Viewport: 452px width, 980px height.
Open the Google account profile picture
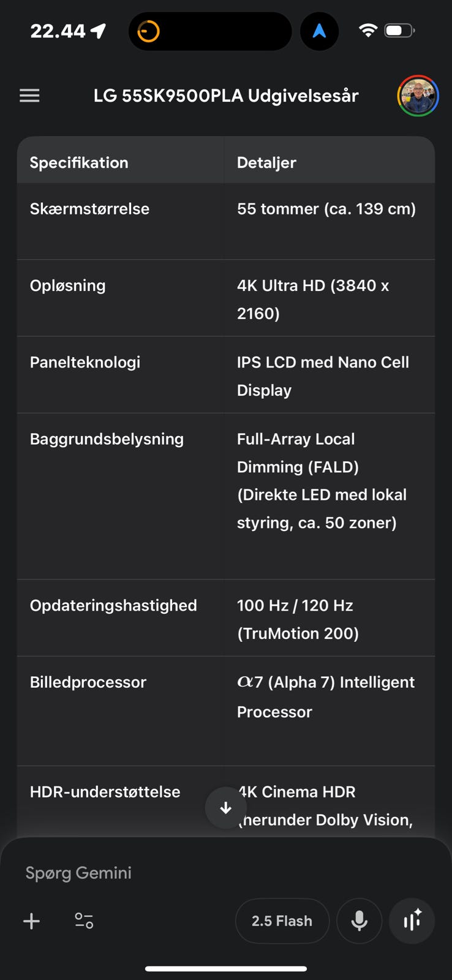tap(418, 96)
